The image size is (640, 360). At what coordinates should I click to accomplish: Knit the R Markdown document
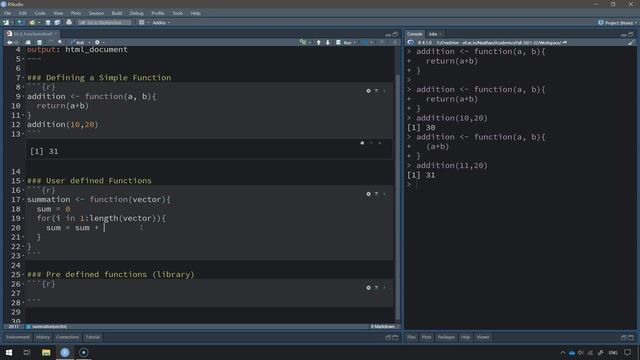pyautogui.click(x=78, y=42)
